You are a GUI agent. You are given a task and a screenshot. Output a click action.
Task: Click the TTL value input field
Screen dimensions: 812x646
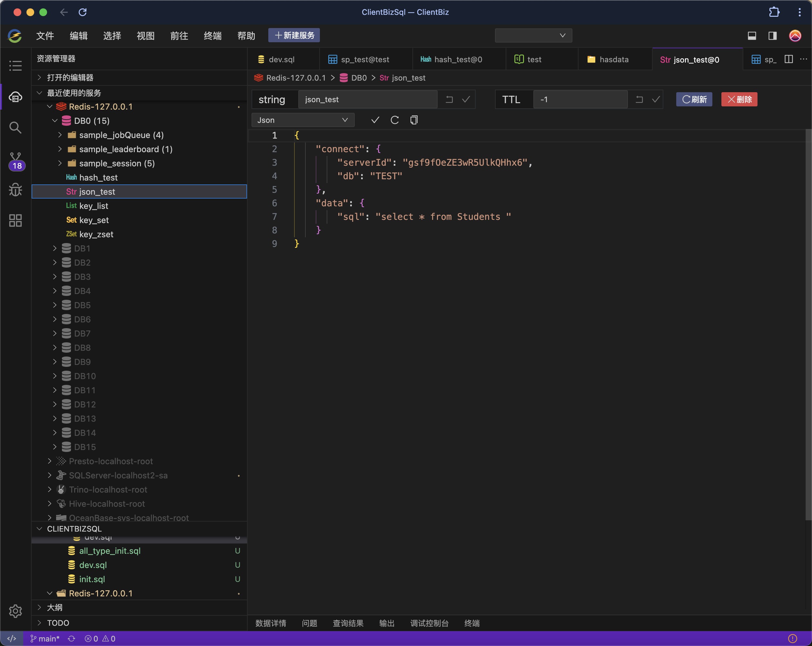point(580,99)
